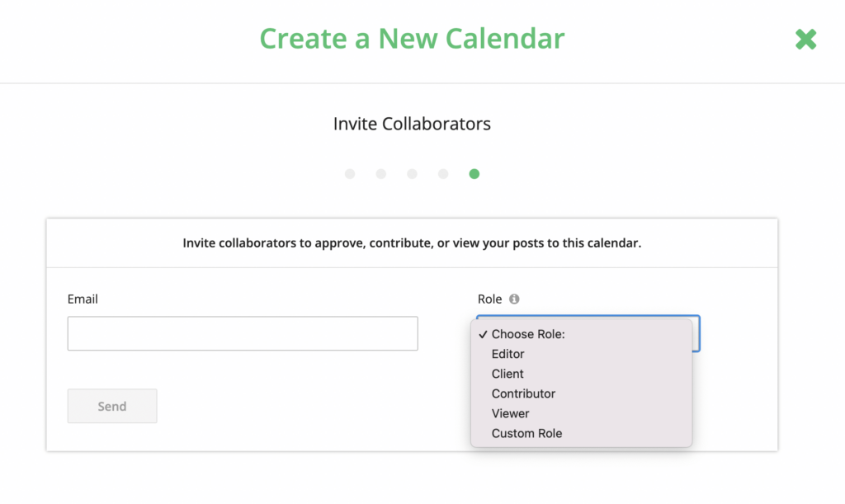Click the second progress dot

click(381, 174)
